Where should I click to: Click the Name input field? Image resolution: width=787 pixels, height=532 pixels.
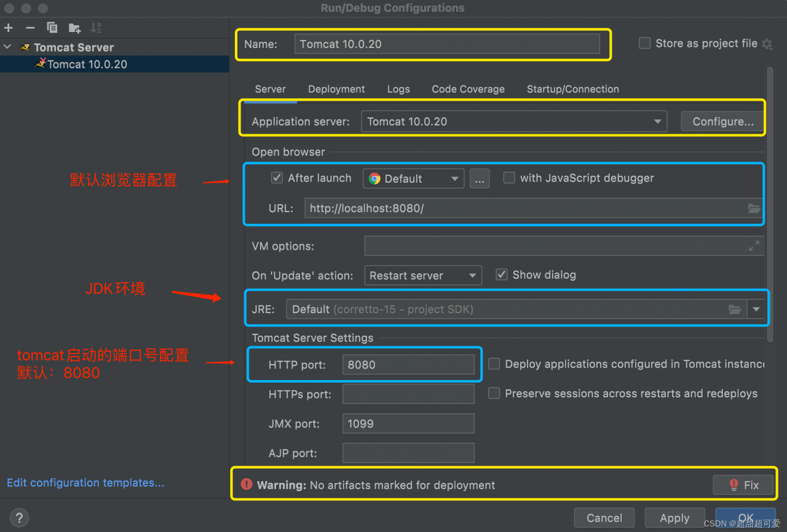tap(447, 44)
